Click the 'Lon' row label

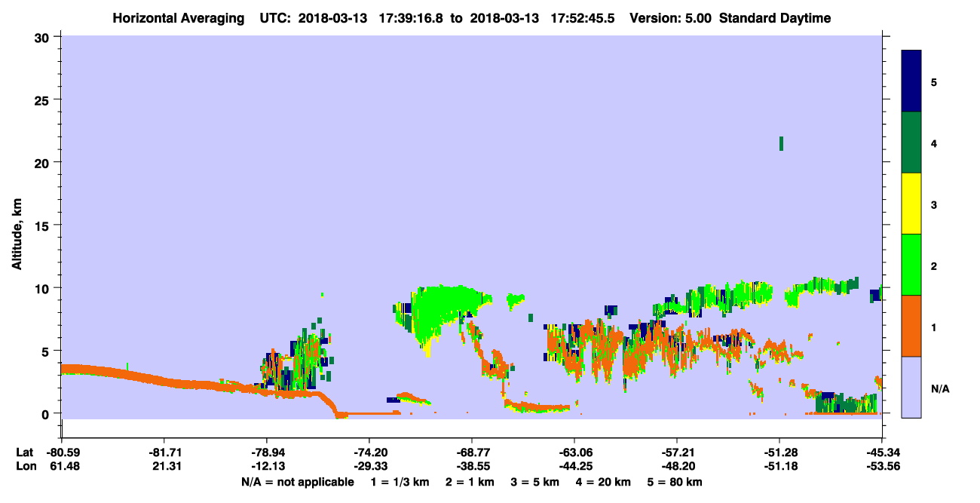(25, 467)
